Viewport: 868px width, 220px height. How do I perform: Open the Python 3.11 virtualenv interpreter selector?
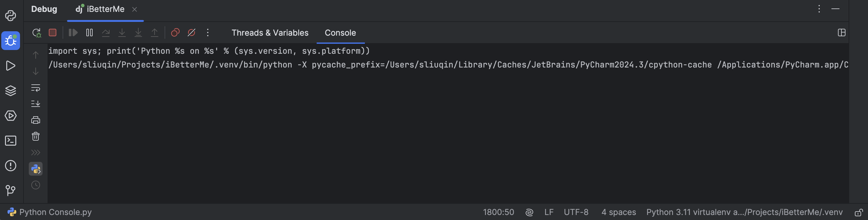[744, 212]
